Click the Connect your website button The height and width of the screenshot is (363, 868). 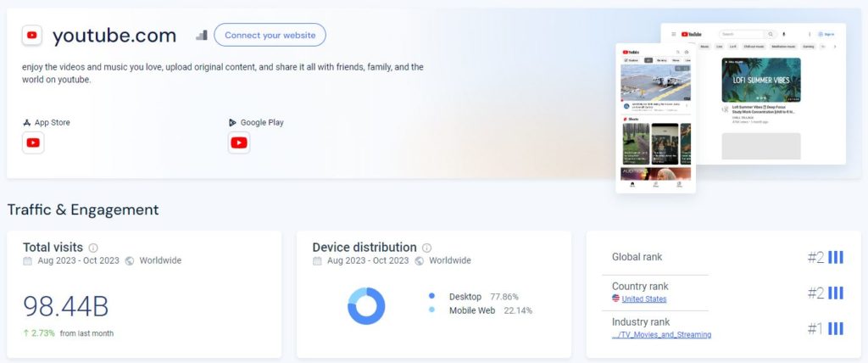(270, 35)
